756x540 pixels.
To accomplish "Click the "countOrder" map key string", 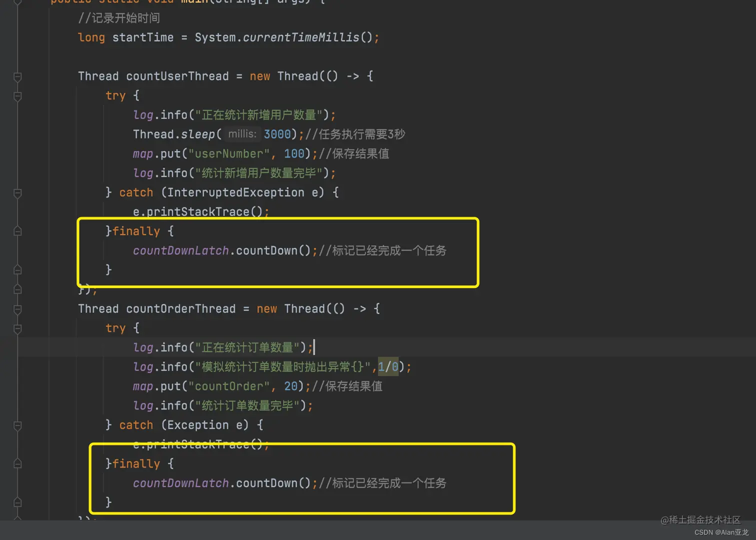I will point(229,386).
